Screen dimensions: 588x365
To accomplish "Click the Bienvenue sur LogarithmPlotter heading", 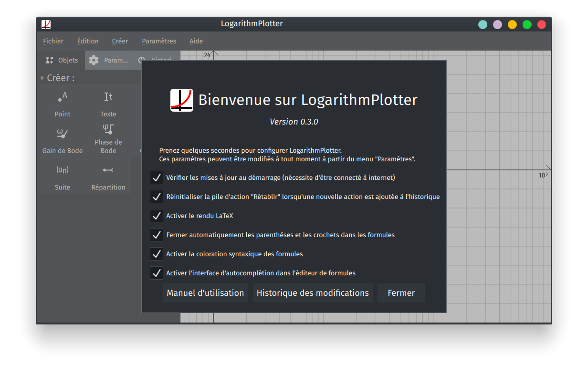I will (x=308, y=100).
